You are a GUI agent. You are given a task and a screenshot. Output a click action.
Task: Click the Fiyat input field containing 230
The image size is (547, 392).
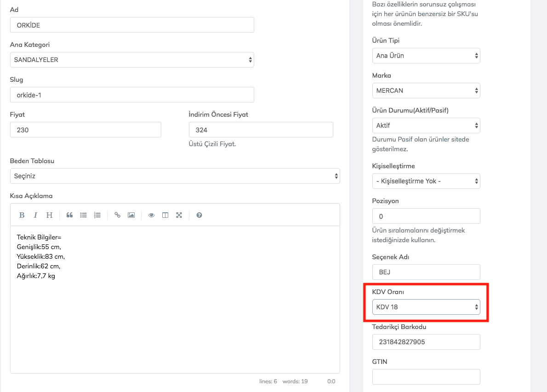[x=85, y=130]
